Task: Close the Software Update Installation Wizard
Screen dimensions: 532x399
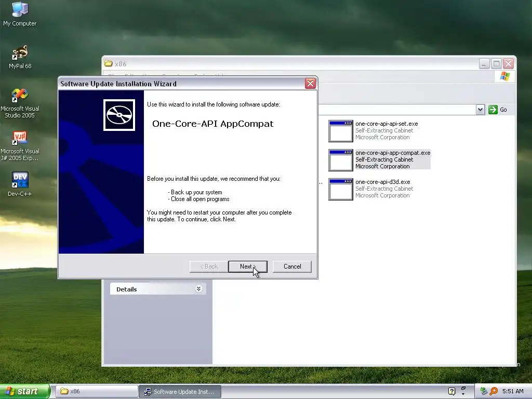Action: [310, 84]
